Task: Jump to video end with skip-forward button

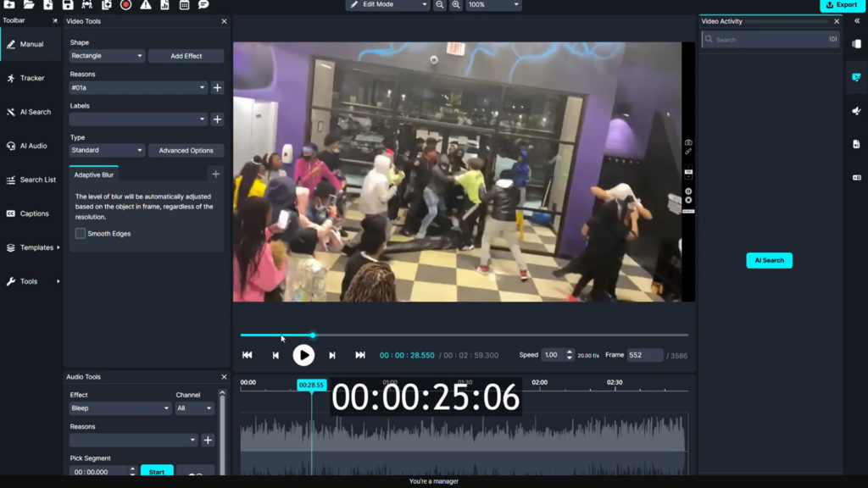Action: pyautogui.click(x=359, y=355)
